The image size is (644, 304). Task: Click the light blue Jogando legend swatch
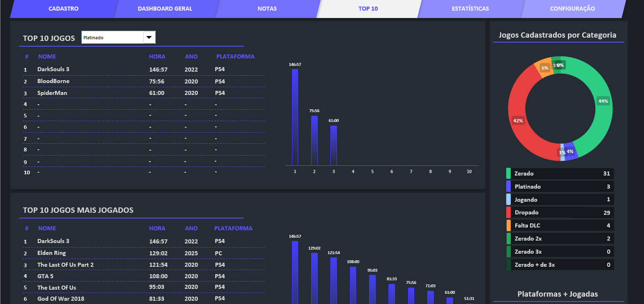508,199
